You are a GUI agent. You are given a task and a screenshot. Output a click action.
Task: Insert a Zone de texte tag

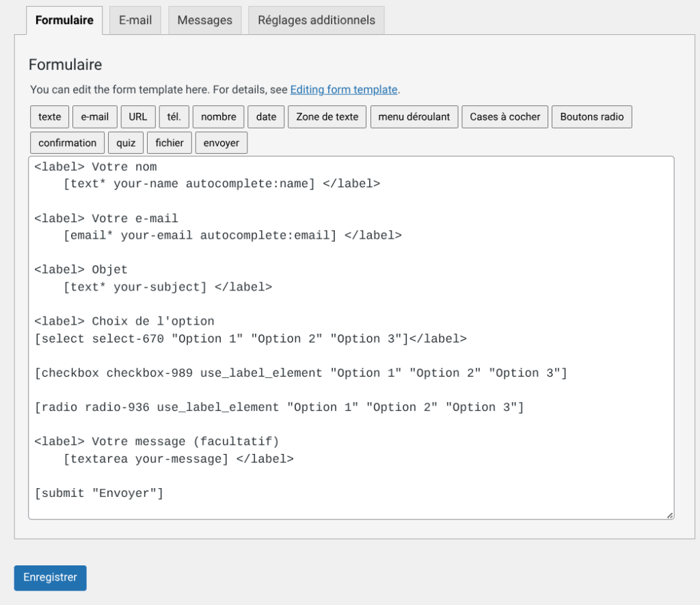pos(327,117)
